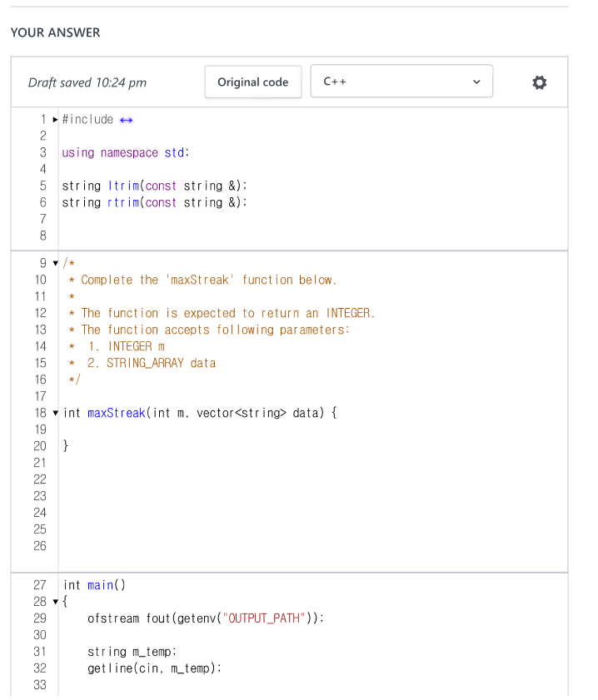Click line number 26 in the gutter
598x700 pixels.
40,546
